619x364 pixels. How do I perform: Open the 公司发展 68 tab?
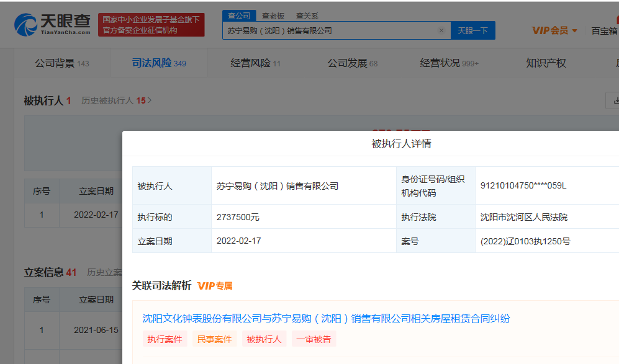(x=353, y=63)
